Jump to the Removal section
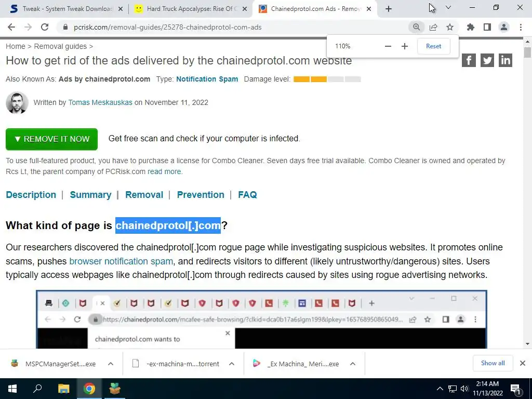Viewport: 532px width, 399px height. 144,195
